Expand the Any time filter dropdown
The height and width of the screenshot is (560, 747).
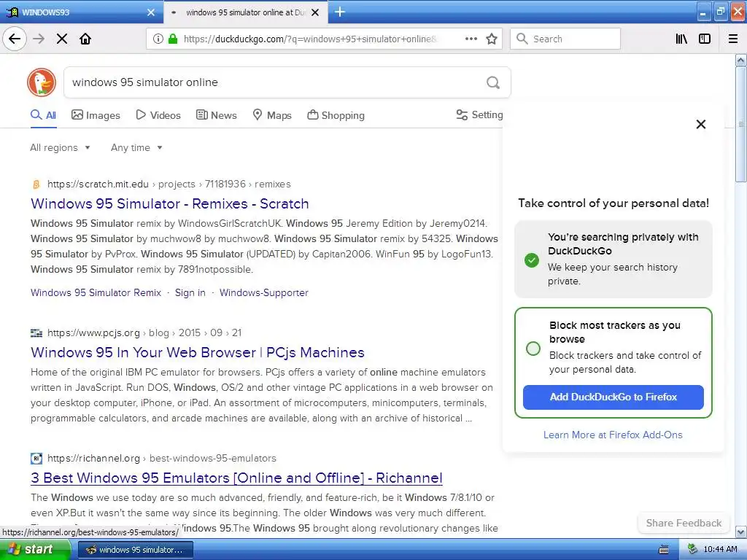click(136, 147)
